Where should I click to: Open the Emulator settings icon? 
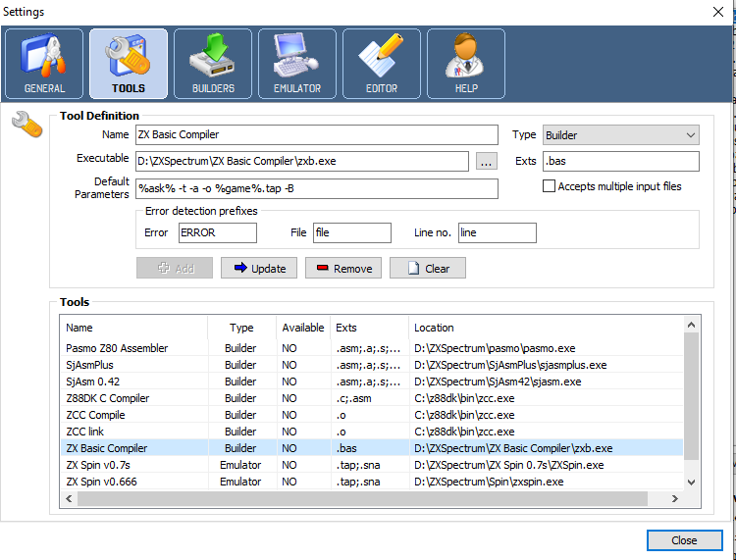pos(297,64)
